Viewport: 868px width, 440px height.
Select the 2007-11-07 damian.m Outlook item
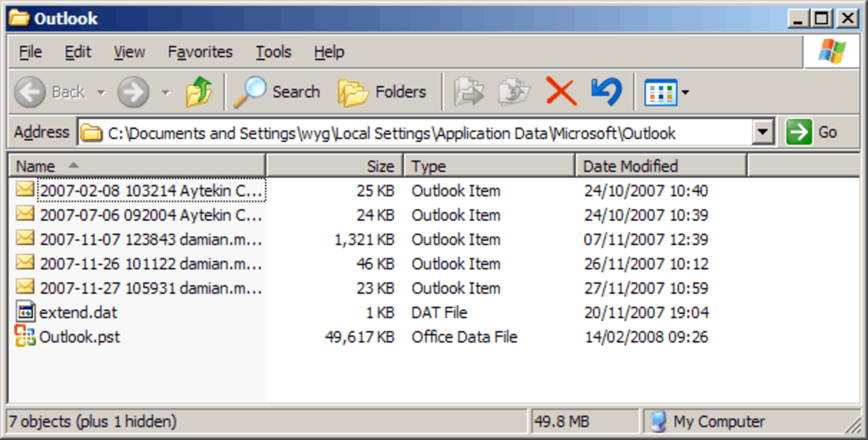148,239
